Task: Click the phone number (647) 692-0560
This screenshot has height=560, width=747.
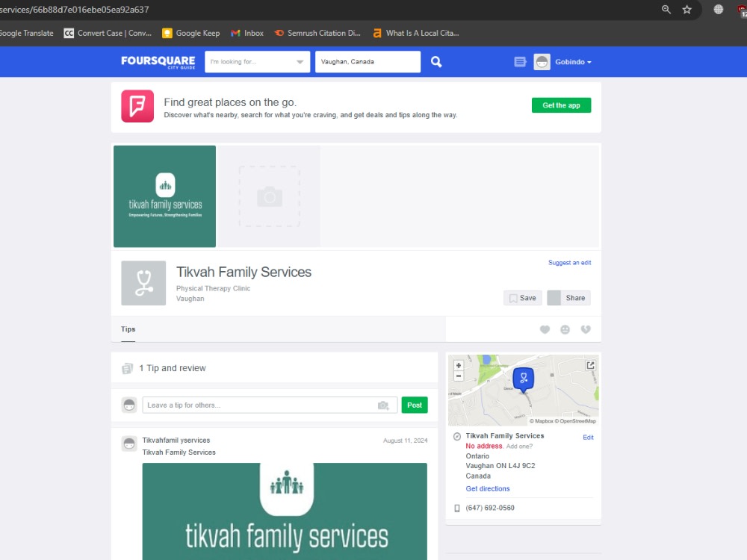Action: coord(490,508)
